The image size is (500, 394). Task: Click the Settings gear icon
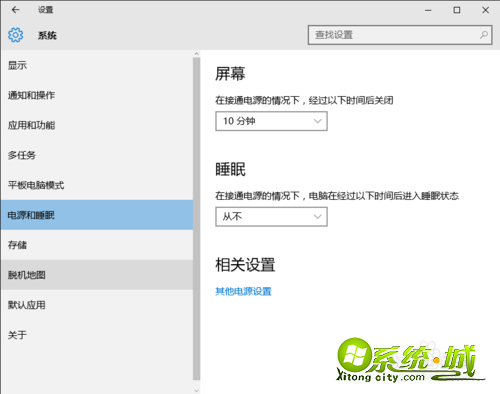(15, 35)
